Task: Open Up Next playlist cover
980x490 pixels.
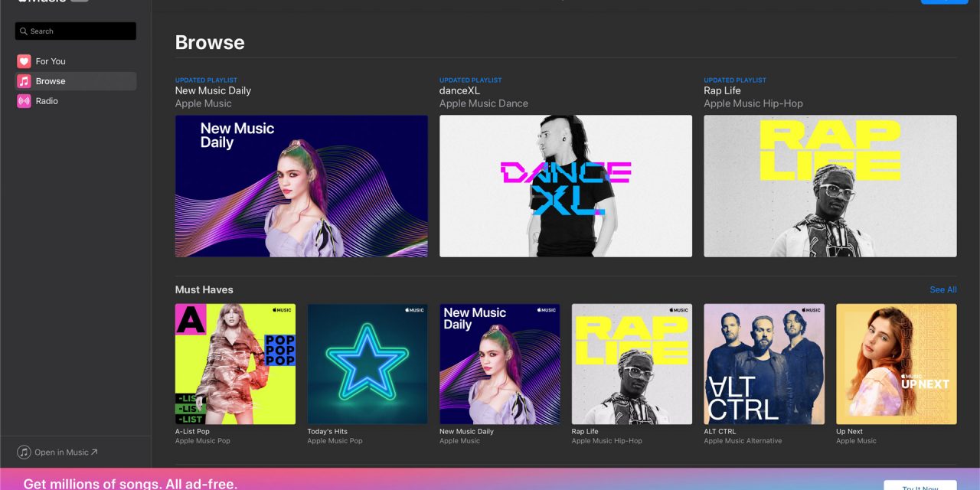Action: pyautogui.click(x=897, y=364)
